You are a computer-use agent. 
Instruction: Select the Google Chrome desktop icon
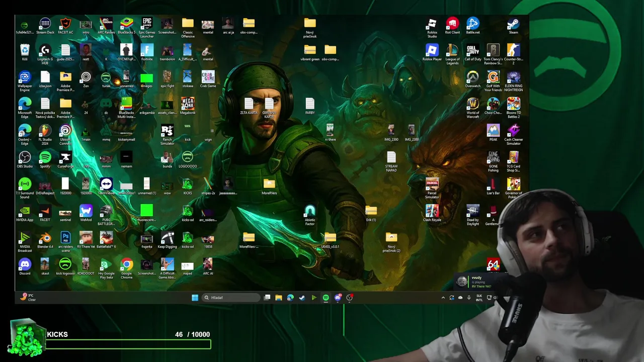click(126, 268)
